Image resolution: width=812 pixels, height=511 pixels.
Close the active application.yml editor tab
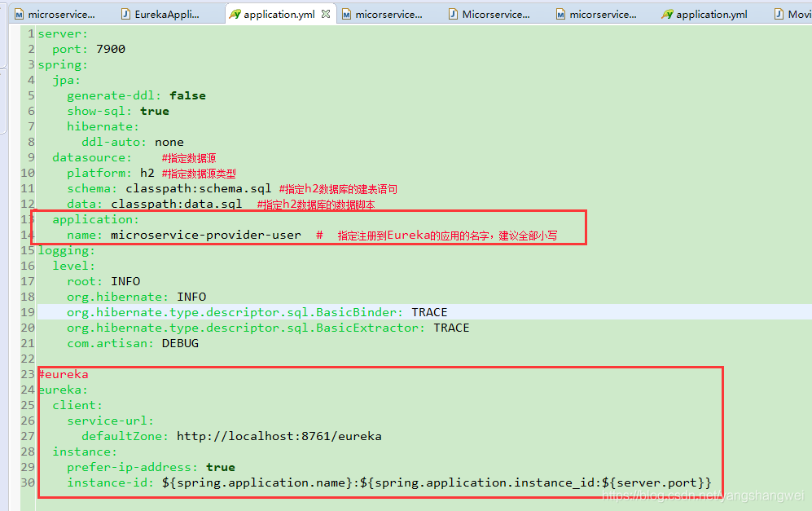click(x=326, y=14)
